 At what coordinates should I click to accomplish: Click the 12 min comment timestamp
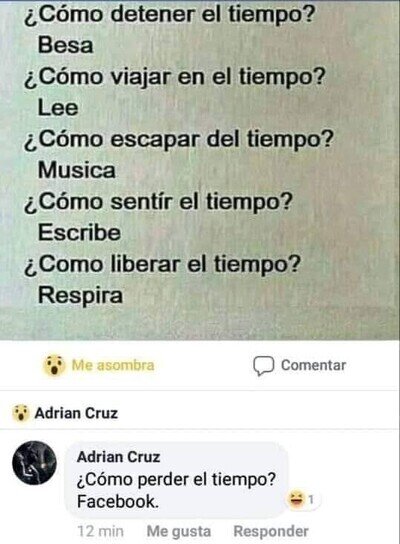pyautogui.click(x=100, y=531)
